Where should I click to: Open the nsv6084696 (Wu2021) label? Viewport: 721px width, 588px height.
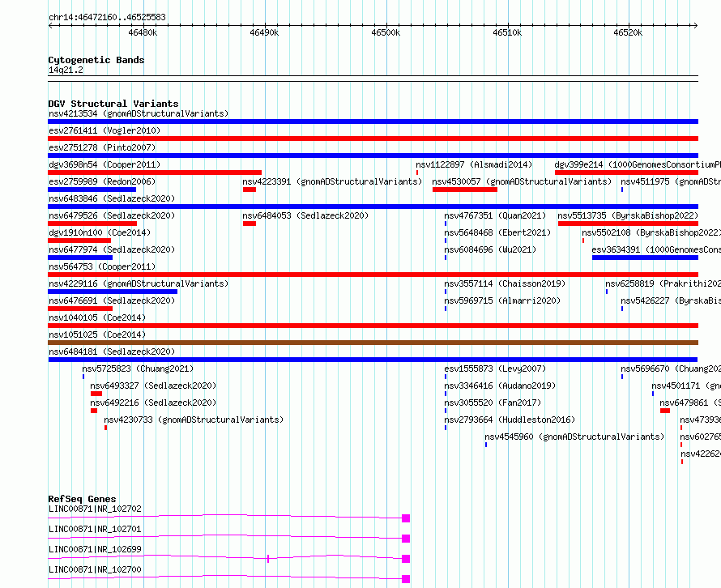coord(490,249)
